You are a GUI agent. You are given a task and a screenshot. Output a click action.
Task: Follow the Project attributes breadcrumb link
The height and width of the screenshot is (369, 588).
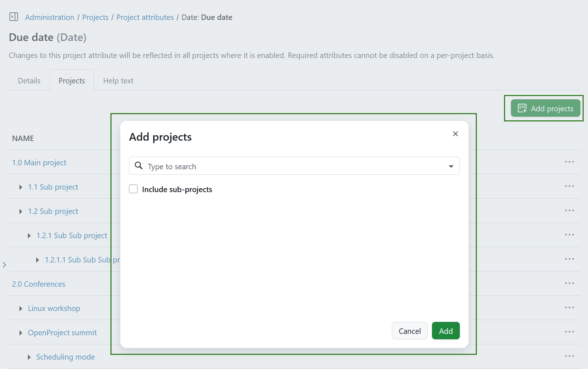coord(145,17)
